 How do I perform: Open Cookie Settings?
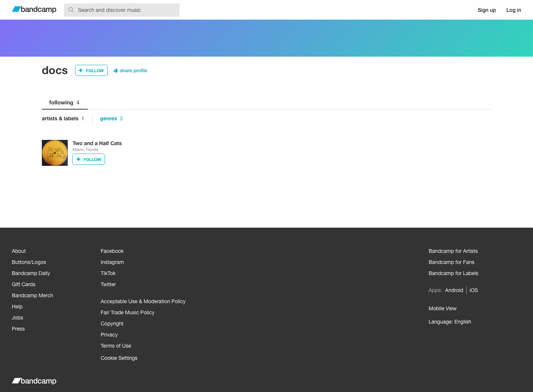tap(119, 358)
